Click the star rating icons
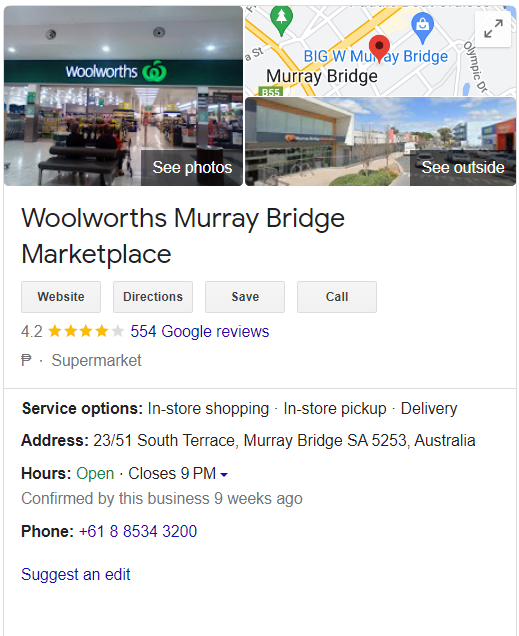This screenshot has width=519, height=636. (86, 331)
